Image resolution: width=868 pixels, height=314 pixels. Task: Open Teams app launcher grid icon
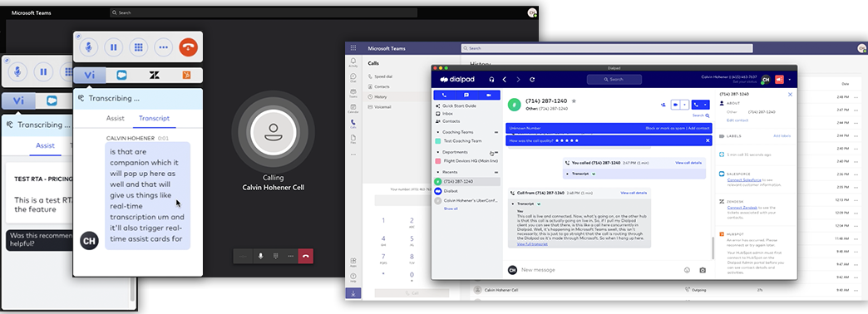(x=353, y=48)
